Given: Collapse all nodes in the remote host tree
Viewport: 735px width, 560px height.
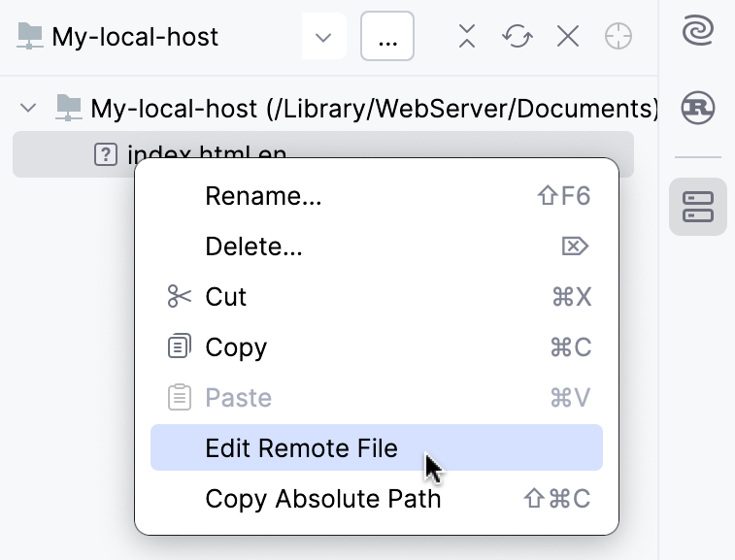Looking at the screenshot, I should pos(467,37).
